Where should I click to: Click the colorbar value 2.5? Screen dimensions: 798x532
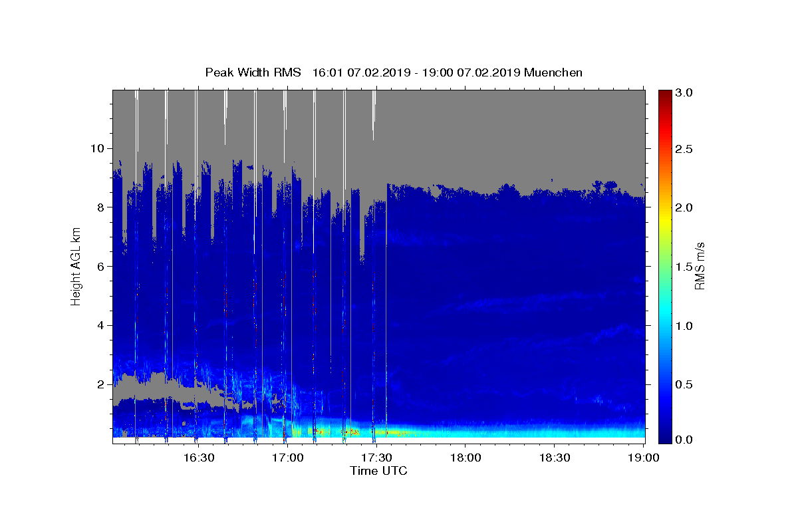[684, 149]
